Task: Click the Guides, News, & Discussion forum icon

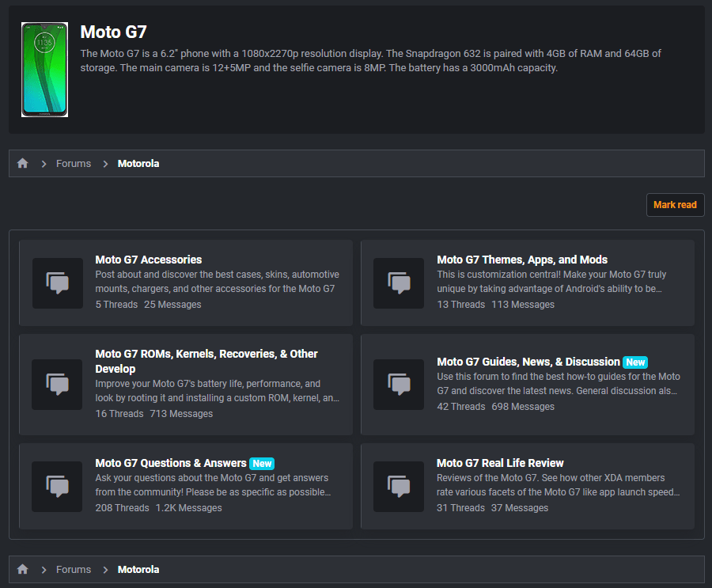Action: pos(399,385)
